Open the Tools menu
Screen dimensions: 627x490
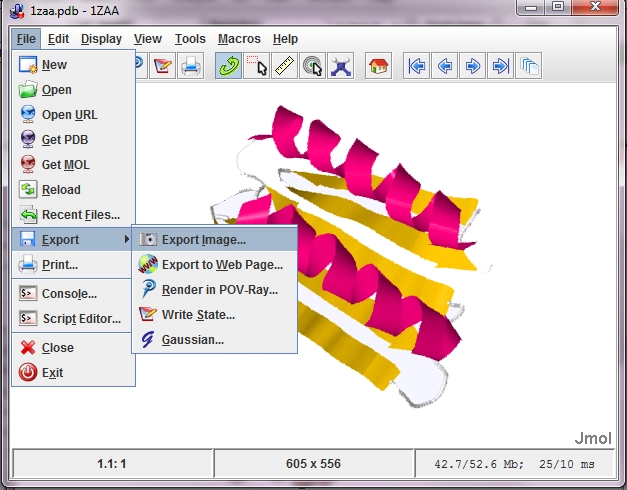coord(190,39)
